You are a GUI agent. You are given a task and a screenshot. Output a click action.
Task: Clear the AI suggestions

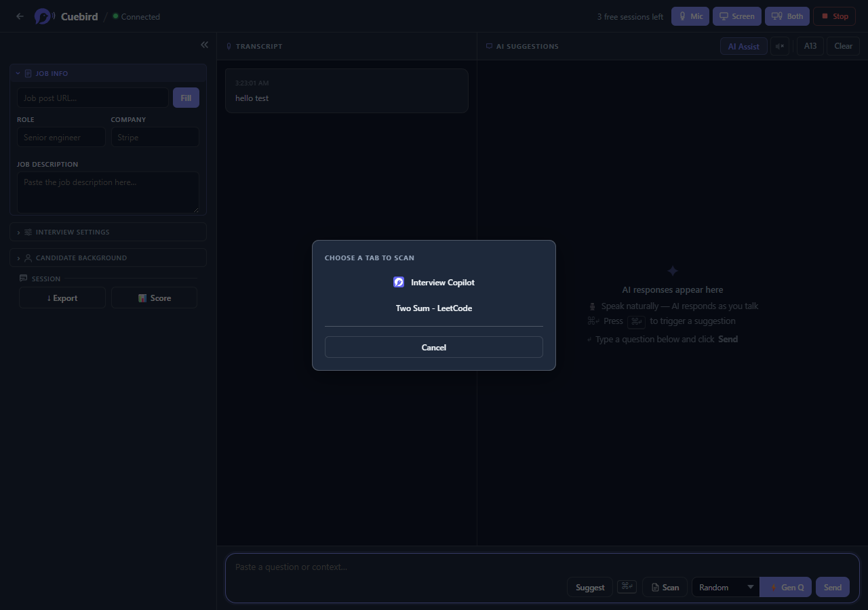843,46
